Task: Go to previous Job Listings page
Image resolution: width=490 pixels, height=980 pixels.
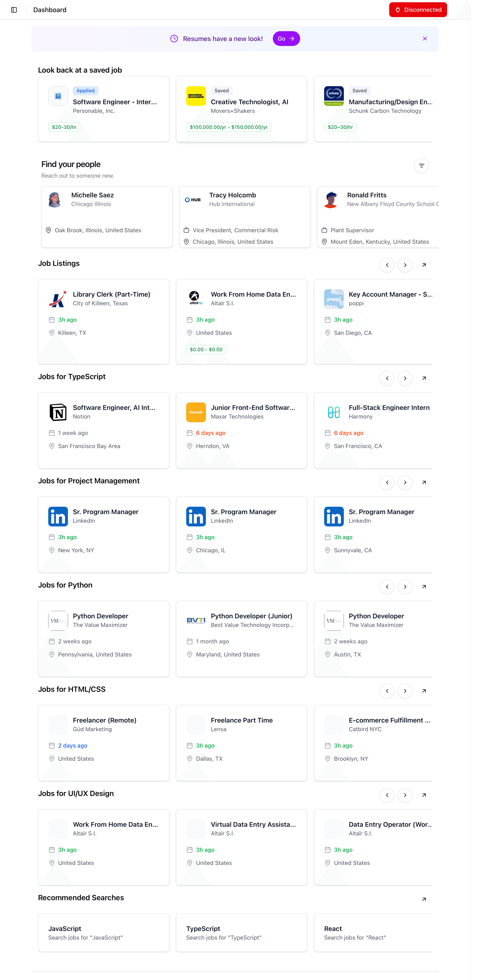Action: [x=387, y=265]
